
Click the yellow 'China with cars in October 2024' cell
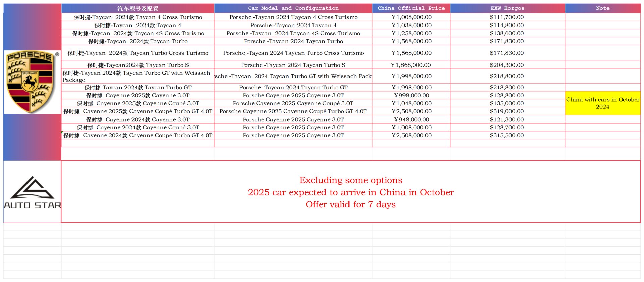click(602, 103)
